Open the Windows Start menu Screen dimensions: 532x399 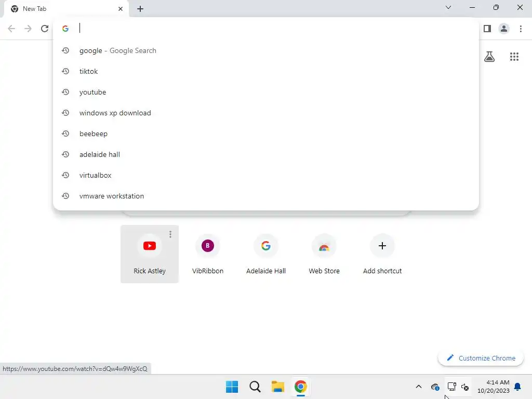232,387
